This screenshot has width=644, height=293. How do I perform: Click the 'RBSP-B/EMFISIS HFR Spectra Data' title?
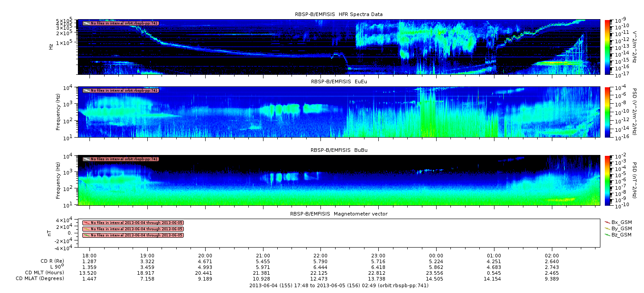click(x=339, y=14)
